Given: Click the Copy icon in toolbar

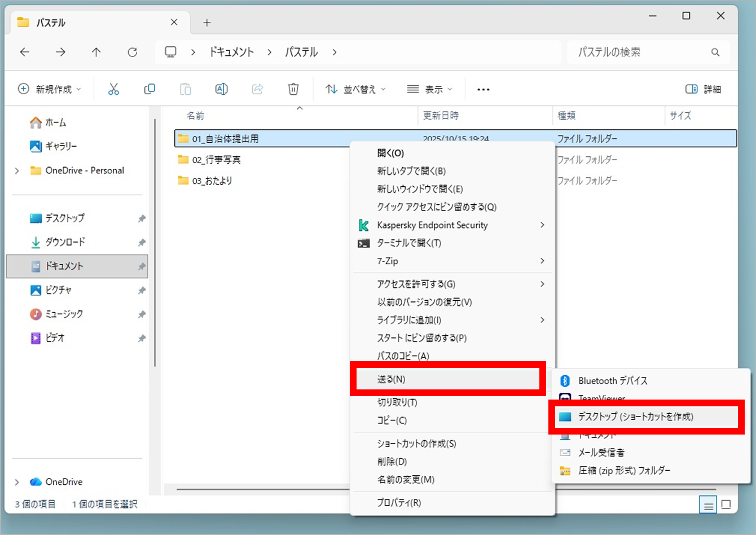Looking at the screenshot, I should point(150,89).
